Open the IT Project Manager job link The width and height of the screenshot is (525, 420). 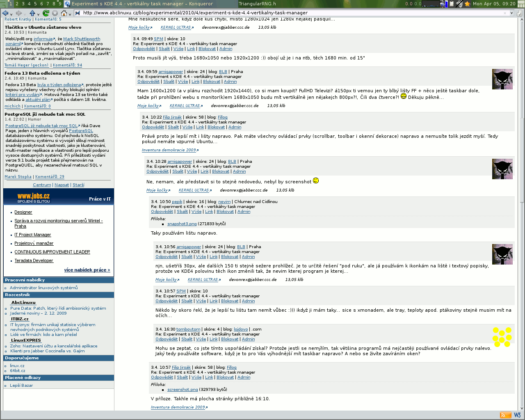coord(33,235)
